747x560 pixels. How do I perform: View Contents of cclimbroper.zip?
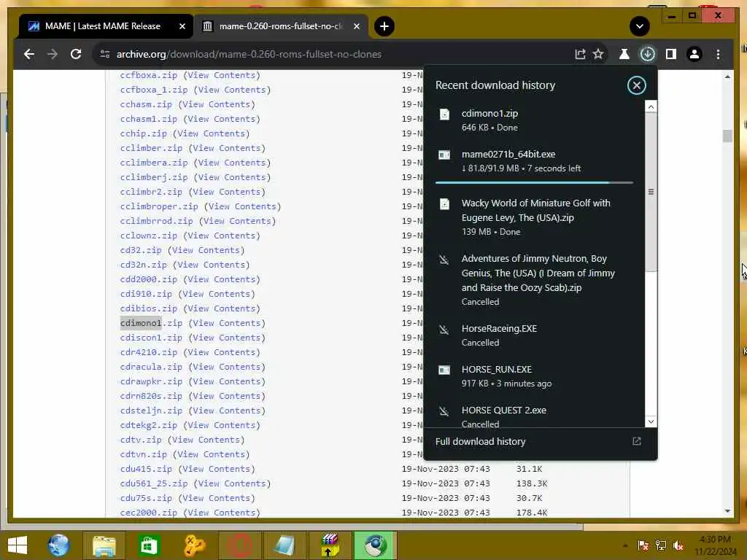pyautogui.click(x=242, y=206)
